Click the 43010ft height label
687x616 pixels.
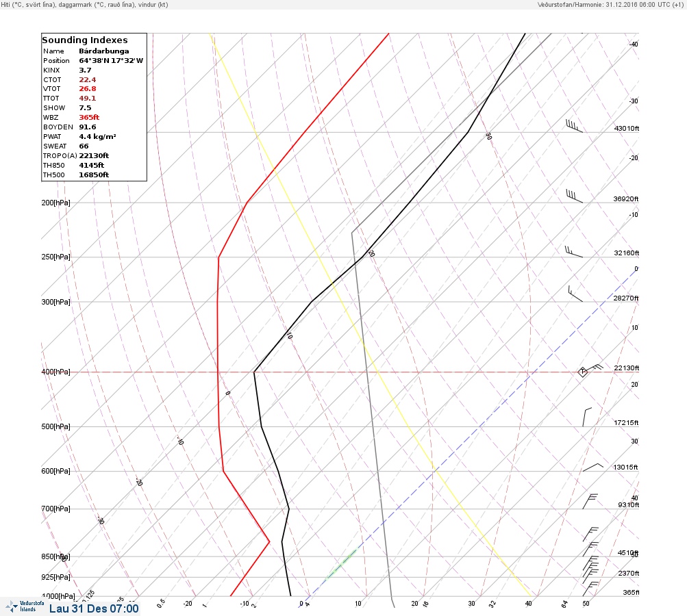point(627,128)
